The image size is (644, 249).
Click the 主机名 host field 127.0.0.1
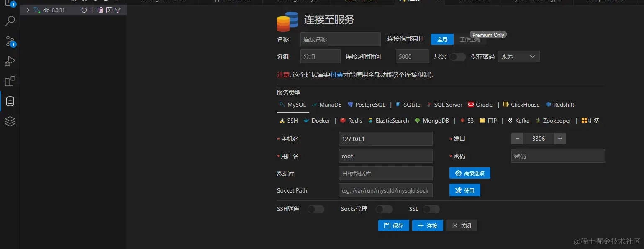(x=385, y=139)
